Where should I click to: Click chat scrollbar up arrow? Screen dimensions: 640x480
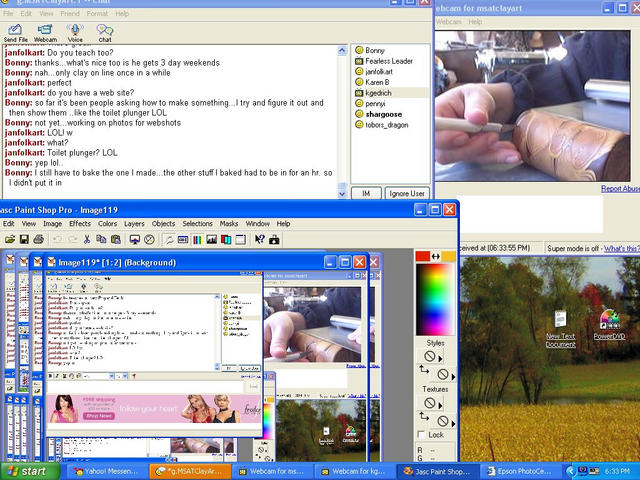coord(342,51)
